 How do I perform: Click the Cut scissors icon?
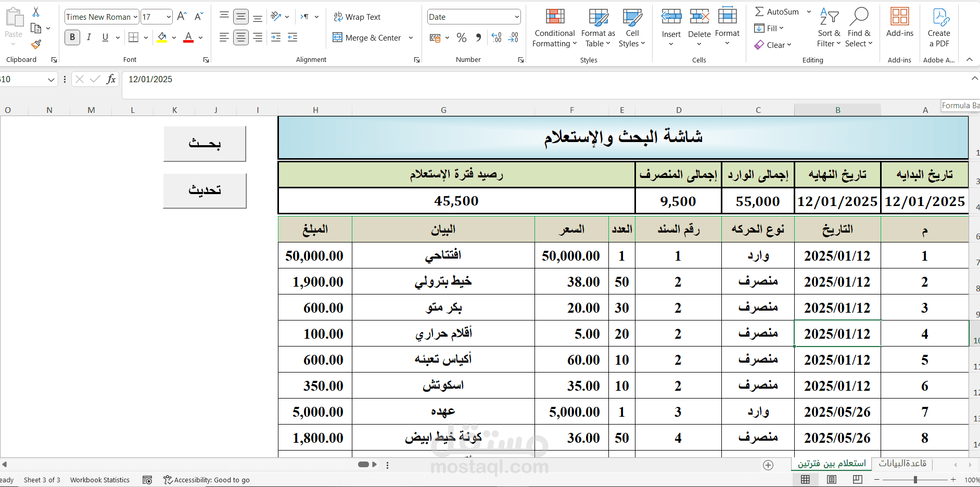(36, 12)
